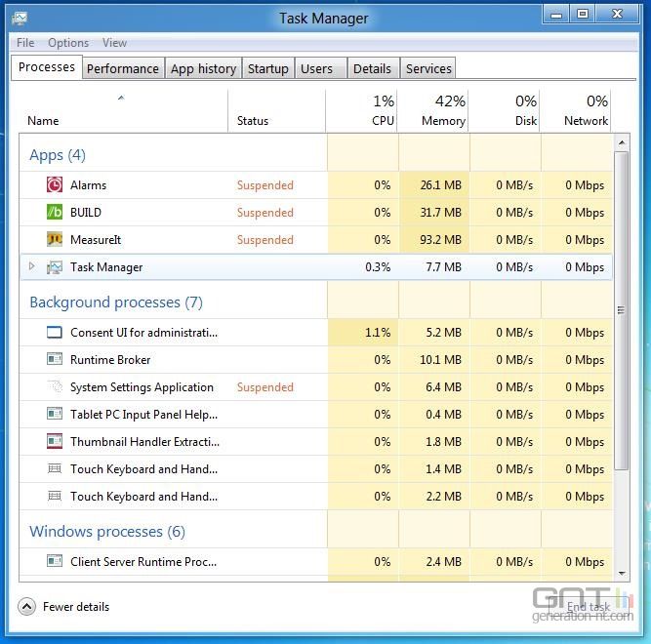Click the Runtime Broker process icon
The height and width of the screenshot is (644, 651).
click(55, 359)
